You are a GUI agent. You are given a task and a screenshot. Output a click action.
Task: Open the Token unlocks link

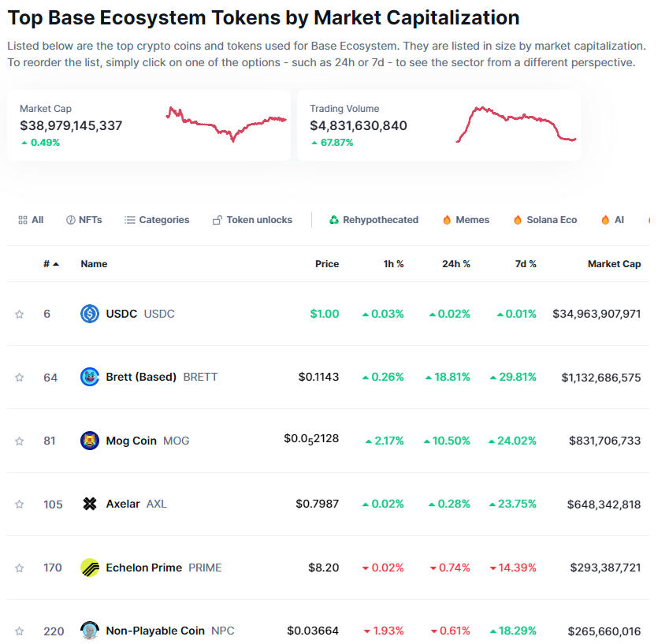[x=252, y=220]
